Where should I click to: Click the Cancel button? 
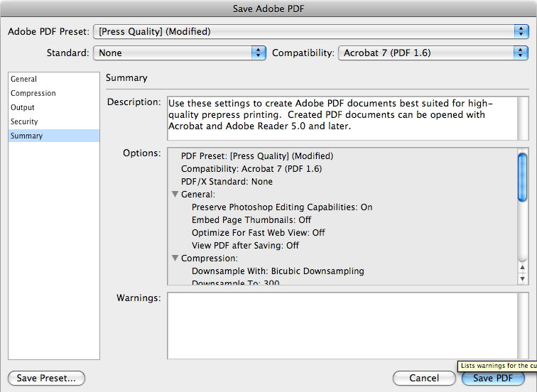(424, 378)
